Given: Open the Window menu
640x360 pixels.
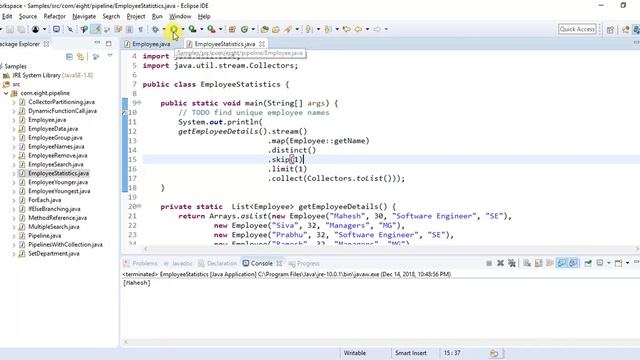Looking at the screenshot, I should [x=180, y=16].
